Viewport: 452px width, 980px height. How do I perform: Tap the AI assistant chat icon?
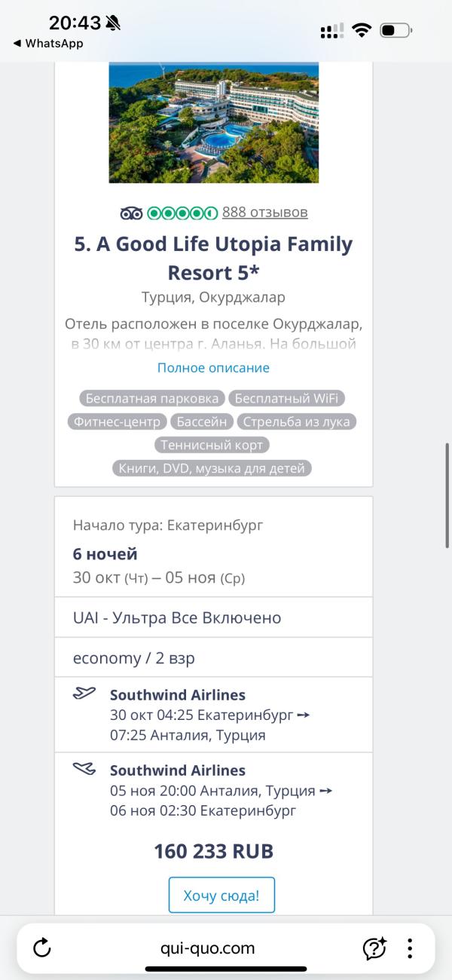pyautogui.click(x=374, y=948)
